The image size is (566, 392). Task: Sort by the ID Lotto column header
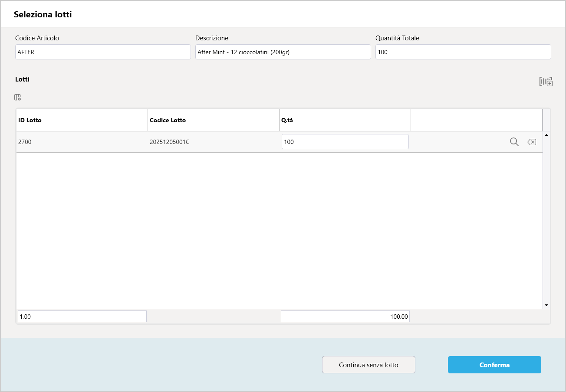pyautogui.click(x=82, y=120)
